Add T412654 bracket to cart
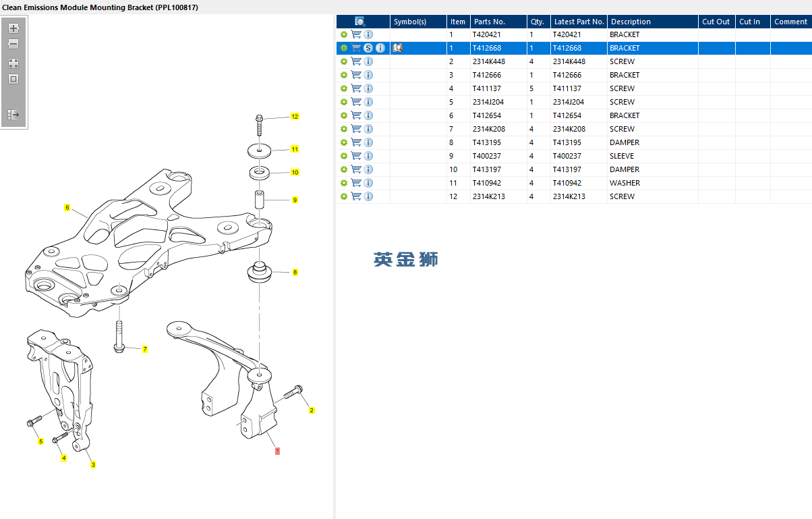Screen dimensions: 812x519 coord(356,115)
